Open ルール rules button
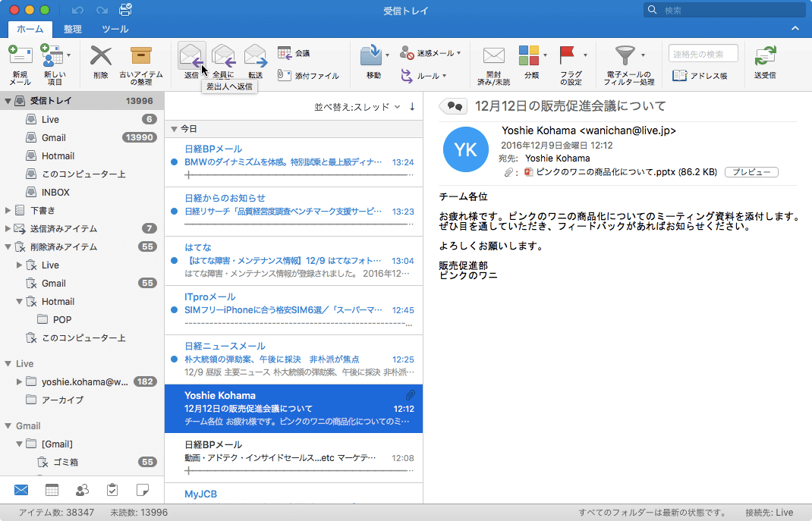This screenshot has height=521, width=812. 423,76
